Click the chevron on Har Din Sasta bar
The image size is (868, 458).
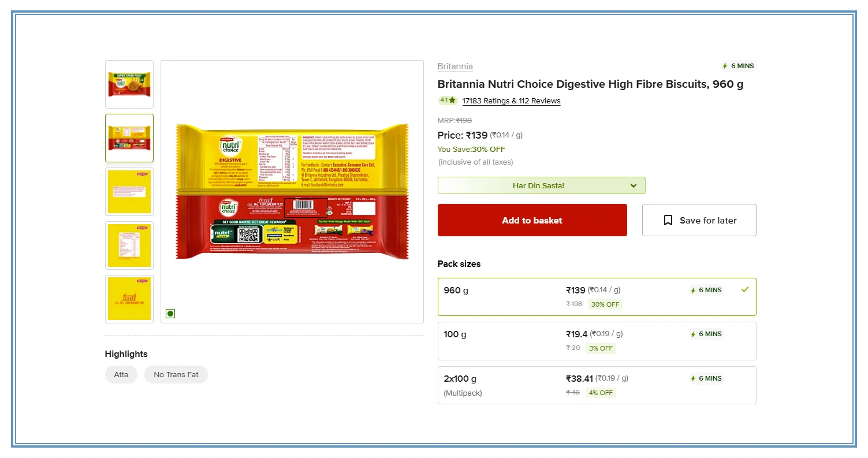(634, 186)
